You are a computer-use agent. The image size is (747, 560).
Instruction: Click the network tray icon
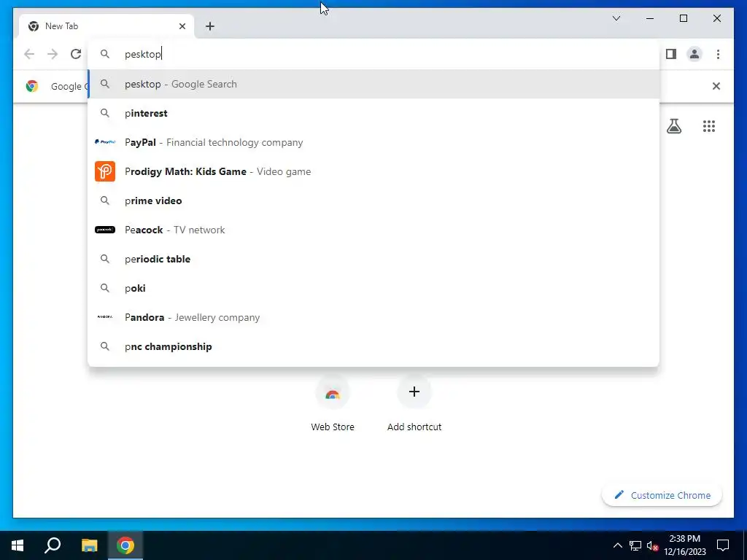(635, 545)
